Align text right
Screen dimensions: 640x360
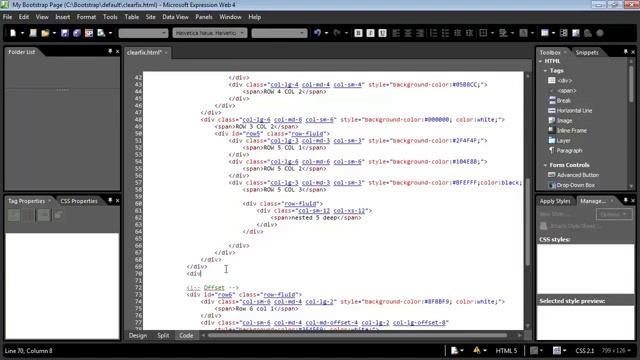tap(420, 33)
